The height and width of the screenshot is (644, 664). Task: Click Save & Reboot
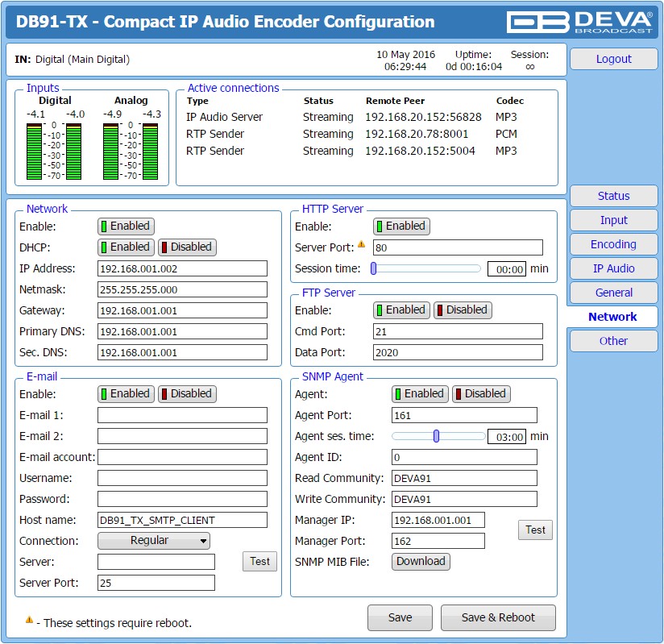coord(498,617)
